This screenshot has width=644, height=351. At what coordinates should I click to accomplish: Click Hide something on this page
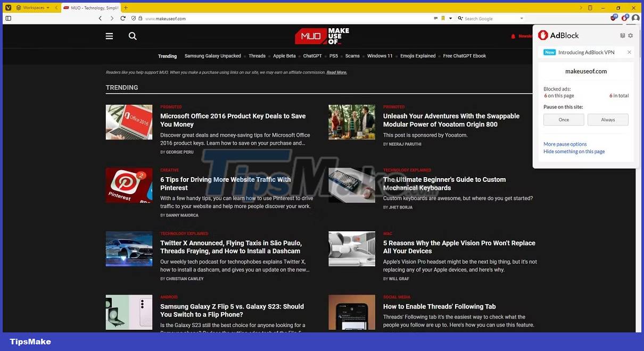click(574, 152)
